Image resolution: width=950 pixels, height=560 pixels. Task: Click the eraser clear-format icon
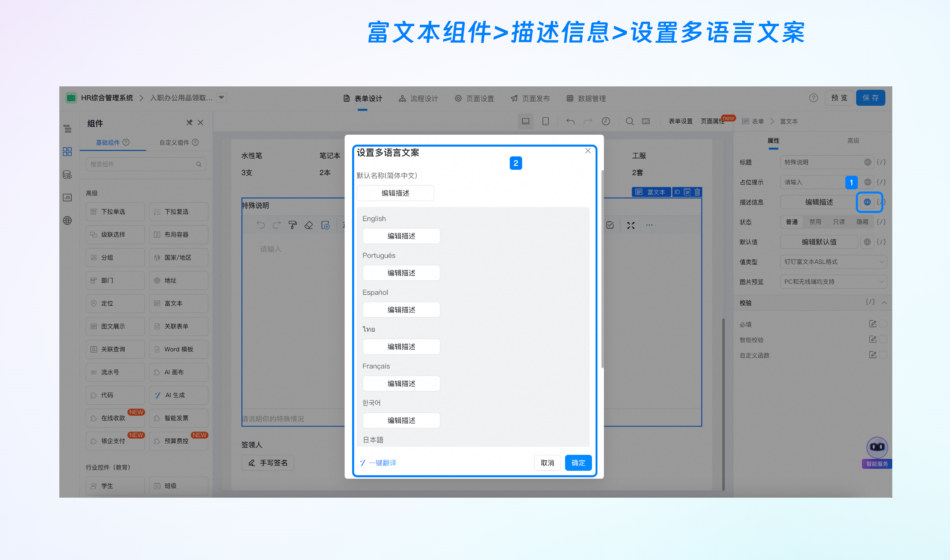tap(309, 225)
